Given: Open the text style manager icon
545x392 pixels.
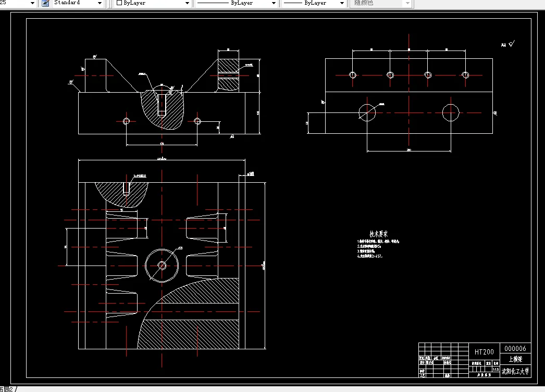Looking at the screenshot, I should [x=45, y=3].
